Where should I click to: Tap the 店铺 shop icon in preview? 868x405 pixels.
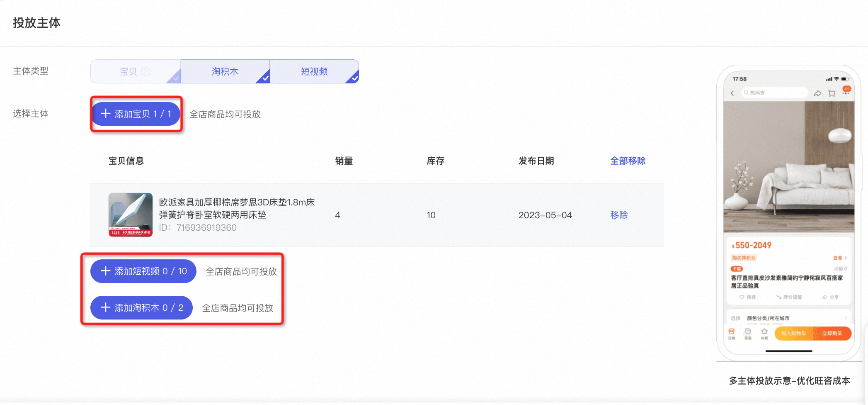(x=732, y=333)
